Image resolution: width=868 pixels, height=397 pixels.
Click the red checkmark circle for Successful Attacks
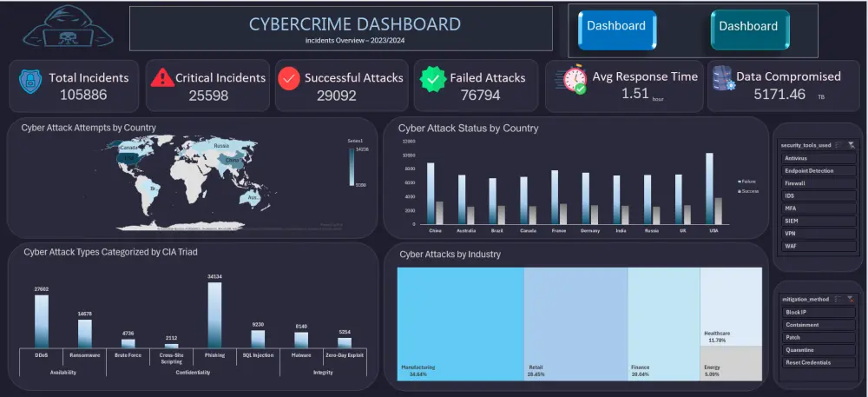(x=288, y=79)
